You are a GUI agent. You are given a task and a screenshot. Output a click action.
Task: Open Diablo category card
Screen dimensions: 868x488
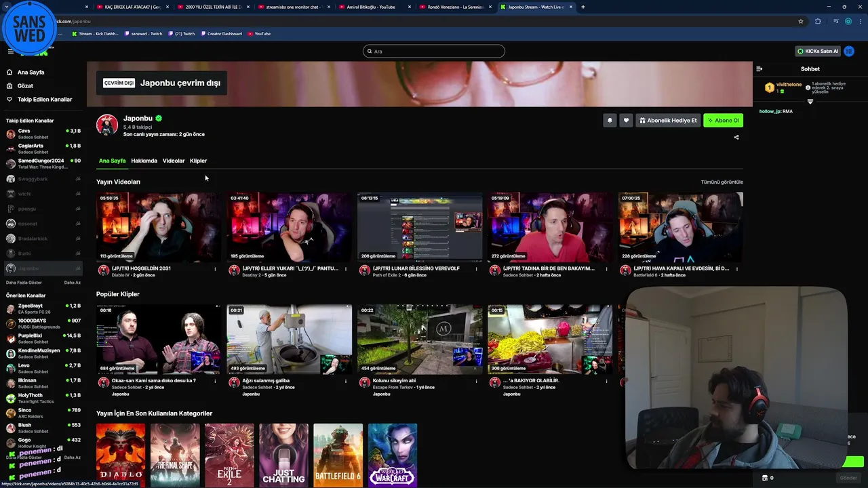coord(121,455)
